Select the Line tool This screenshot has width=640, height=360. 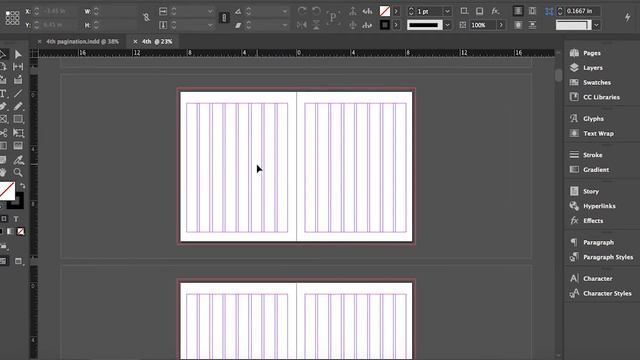coord(18,93)
